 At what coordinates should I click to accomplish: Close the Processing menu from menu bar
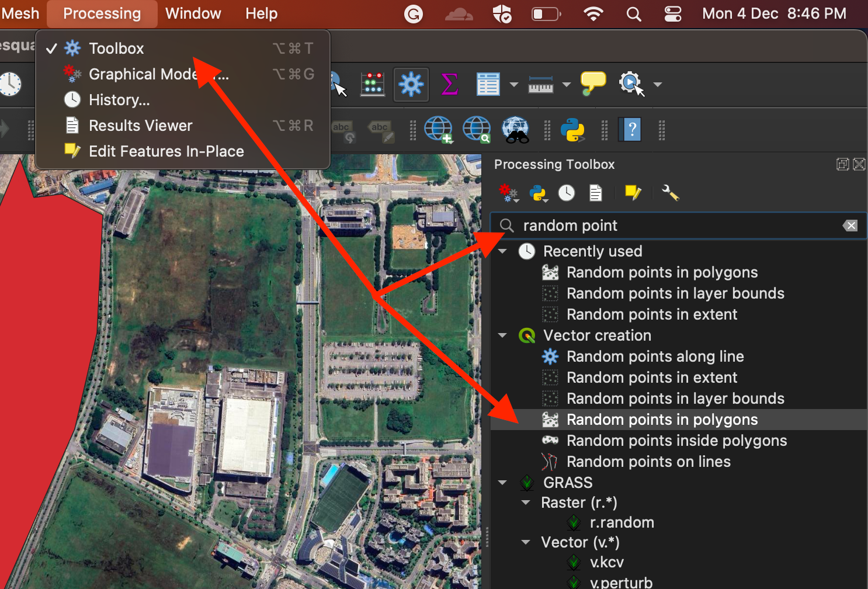(x=102, y=13)
